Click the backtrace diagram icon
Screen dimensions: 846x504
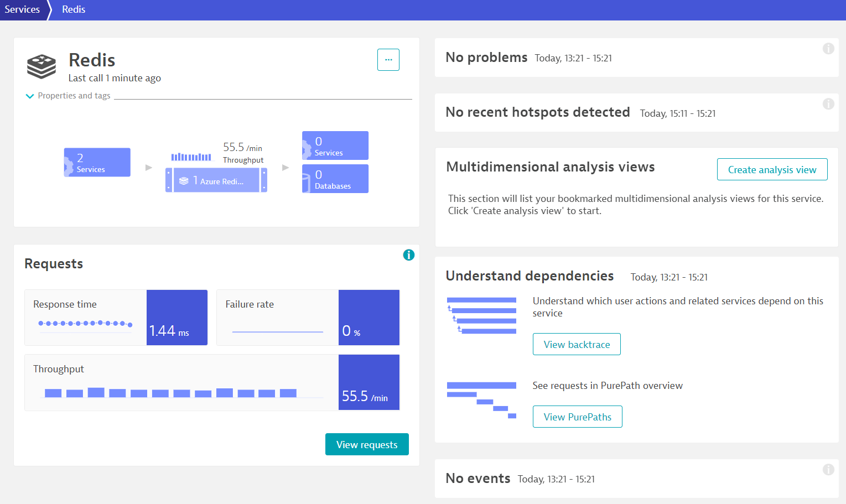point(481,315)
